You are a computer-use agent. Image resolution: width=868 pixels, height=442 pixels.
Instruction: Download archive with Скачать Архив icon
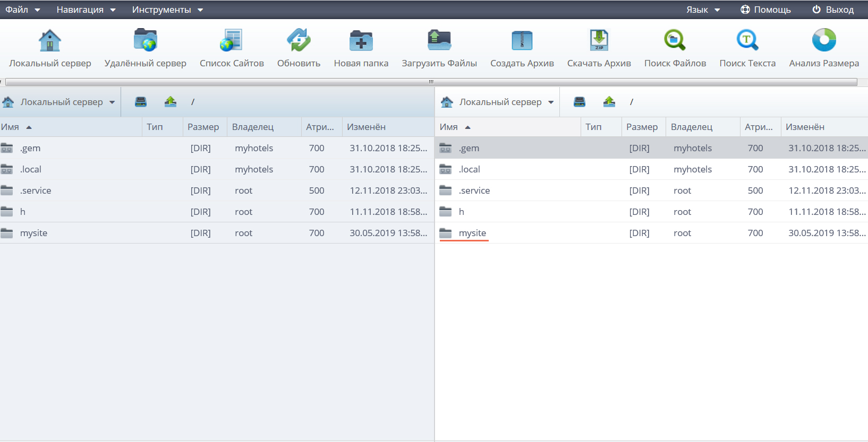tap(599, 40)
